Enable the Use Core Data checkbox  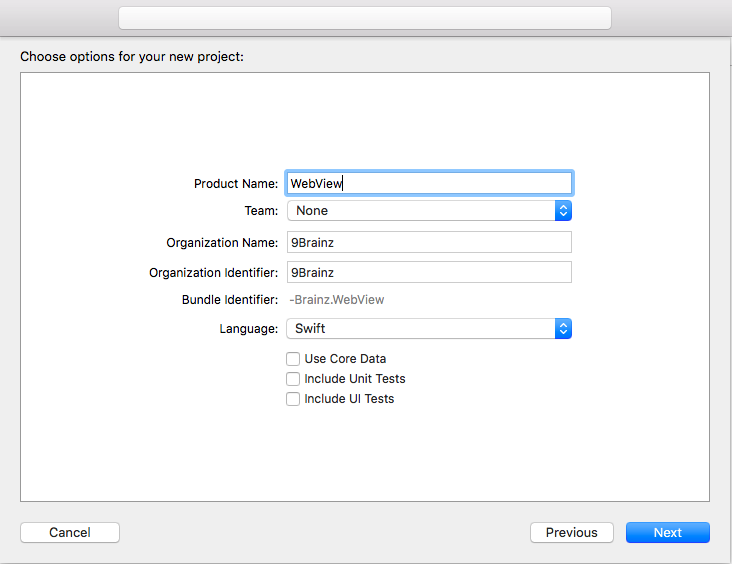(x=293, y=358)
